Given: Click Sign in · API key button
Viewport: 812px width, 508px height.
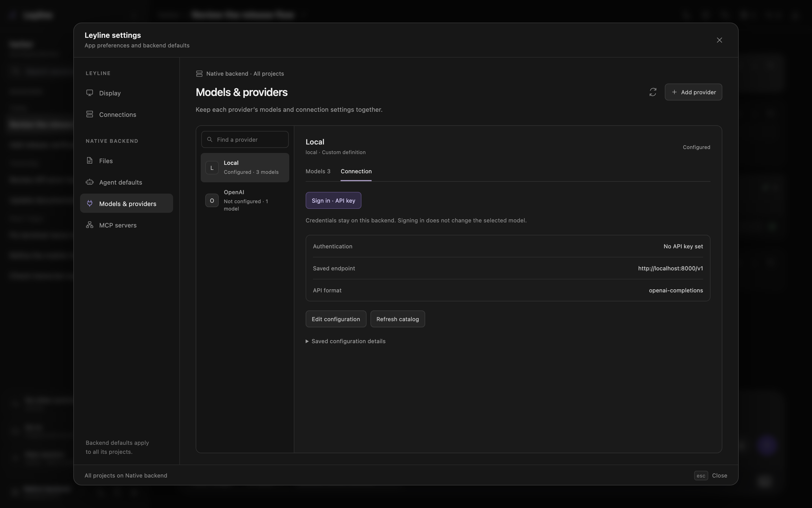Looking at the screenshot, I should click(333, 201).
